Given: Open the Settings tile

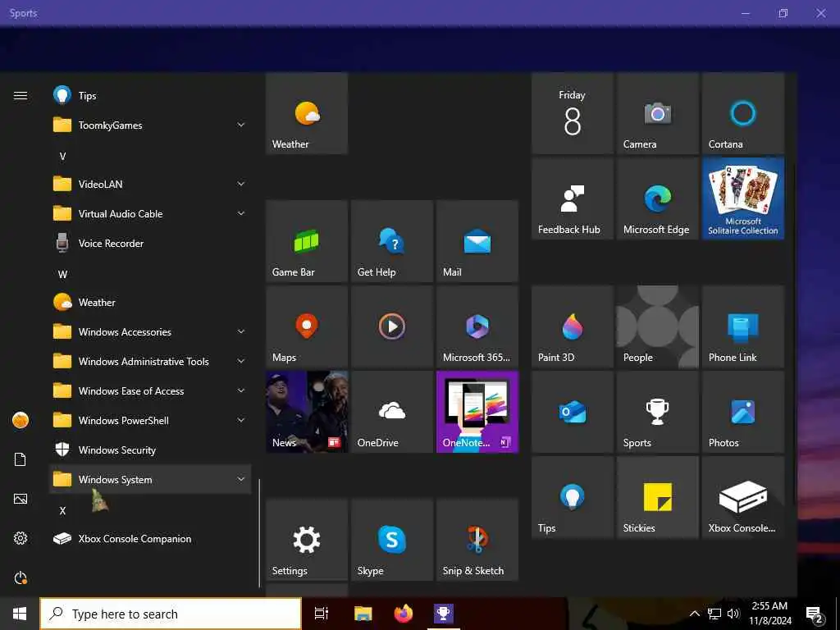Looking at the screenshot, I should click(x=307, y=540).
